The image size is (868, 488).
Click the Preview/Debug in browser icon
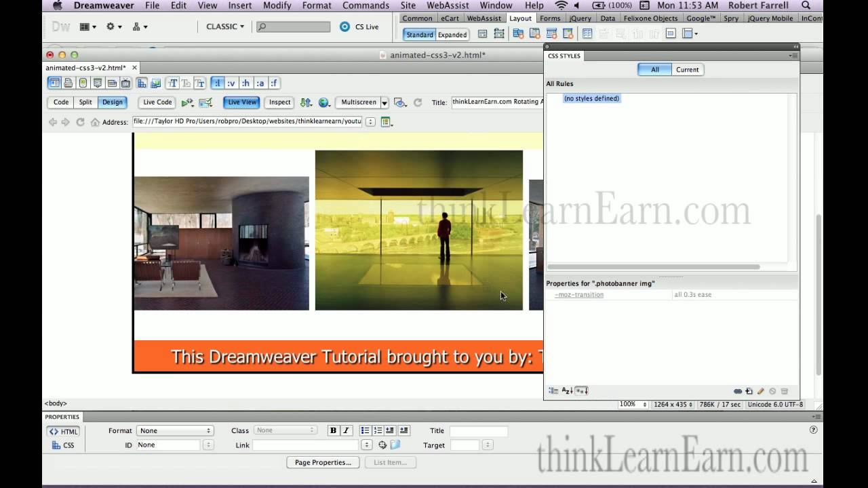188,102
